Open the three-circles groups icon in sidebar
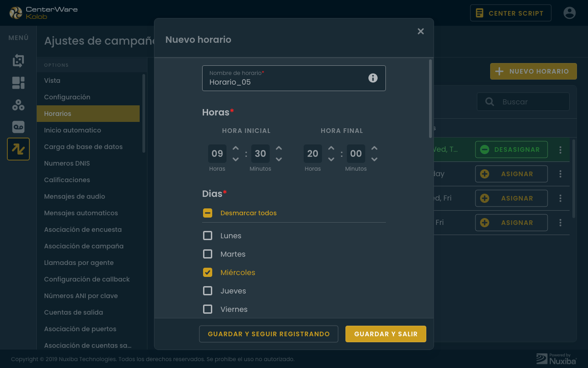Image resolution: width=588 pixels, height=368 pixels. (x=18, y=105)
